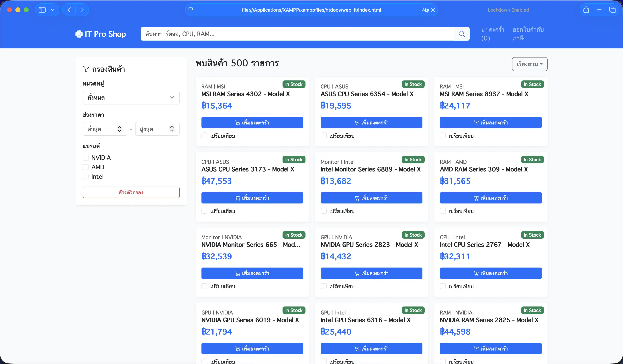The height and width of the screenshot is (364, 623).
Task: Expand the sidebar chevron menu in toolbar
Action: point(53,10)
